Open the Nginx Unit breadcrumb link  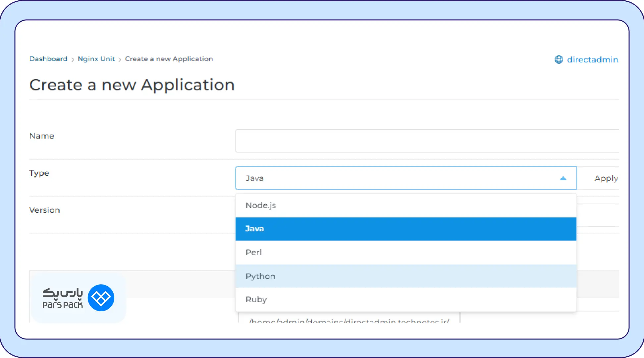[96, 59]
